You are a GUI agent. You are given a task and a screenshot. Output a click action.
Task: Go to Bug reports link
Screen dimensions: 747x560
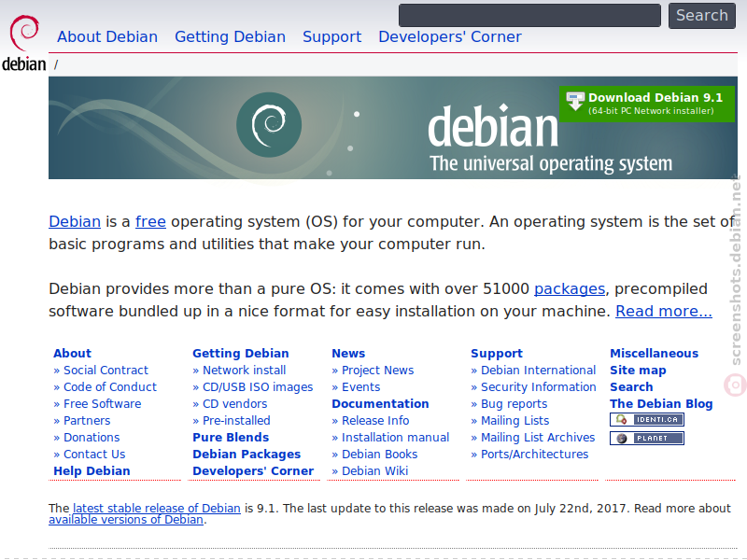tap(514, 404)
